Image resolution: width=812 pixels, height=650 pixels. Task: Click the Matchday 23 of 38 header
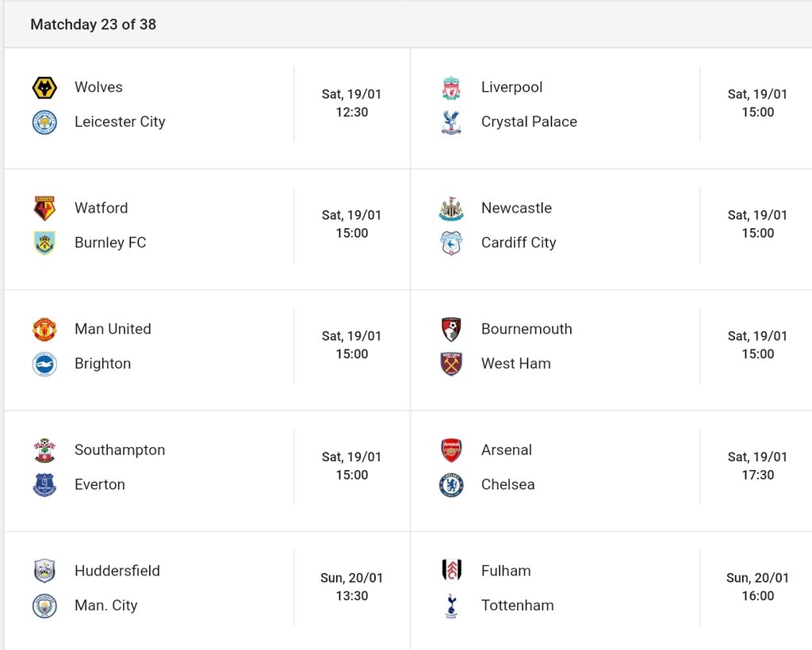94,25
